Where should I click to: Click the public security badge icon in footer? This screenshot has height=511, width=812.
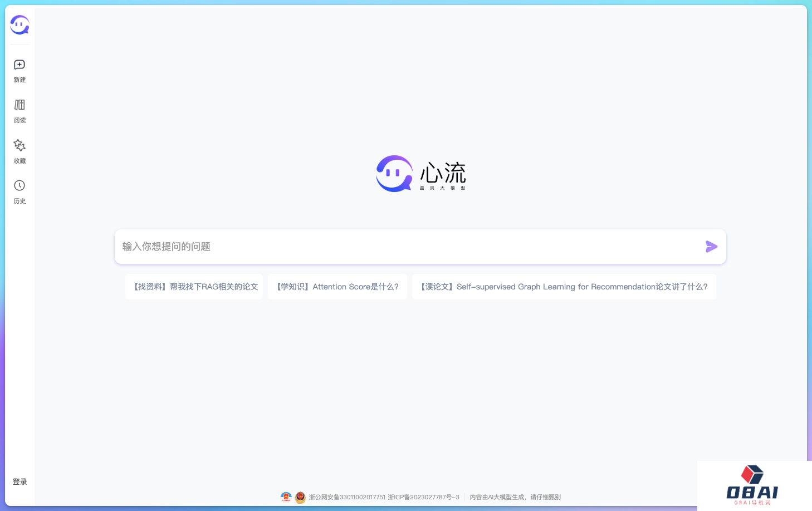coord(286,497)
